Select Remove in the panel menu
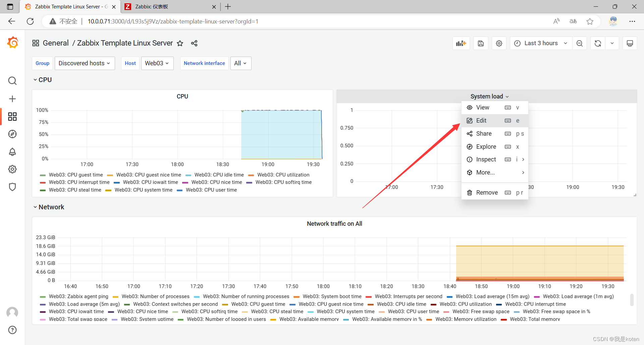644x345 pixels. pos(495,193)
